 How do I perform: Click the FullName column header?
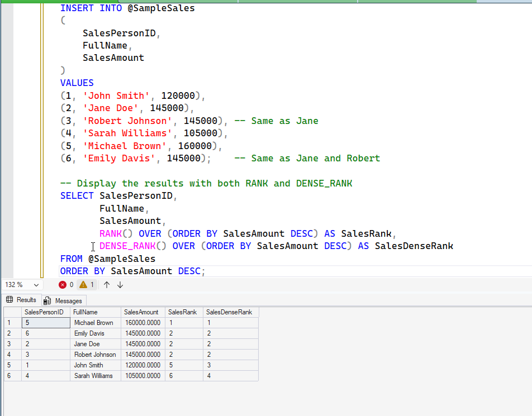click(85, 312)
